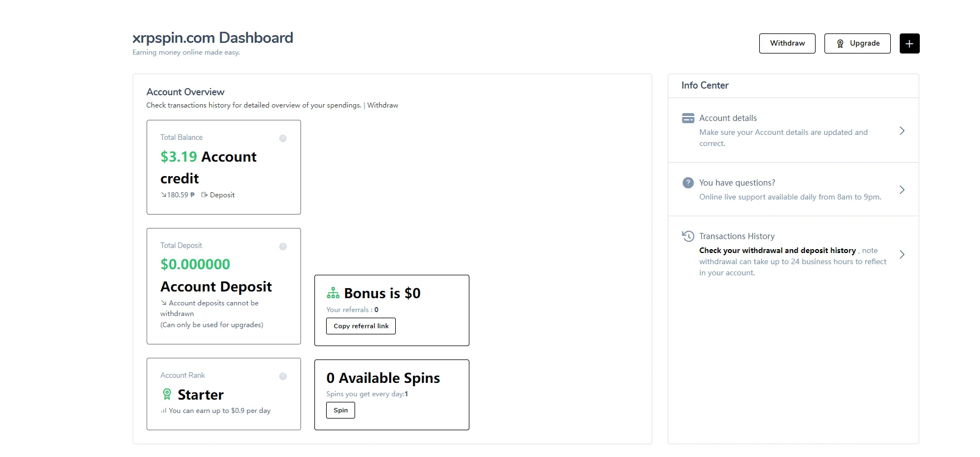Click the Withdraw link in Account Overview
Image resolution: width=980 pixels, height=457 pixels.
[x=382, y=105]
